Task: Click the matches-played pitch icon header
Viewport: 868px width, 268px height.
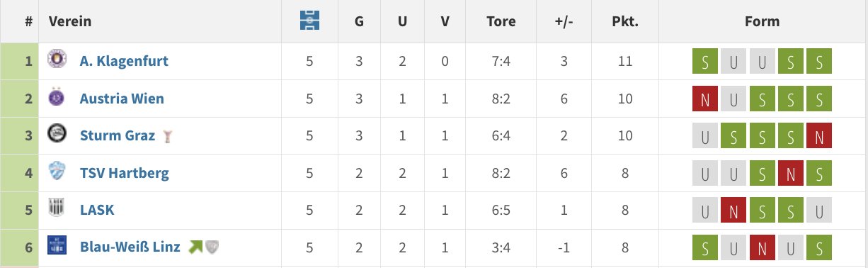Action: click(x=309, y=21)
